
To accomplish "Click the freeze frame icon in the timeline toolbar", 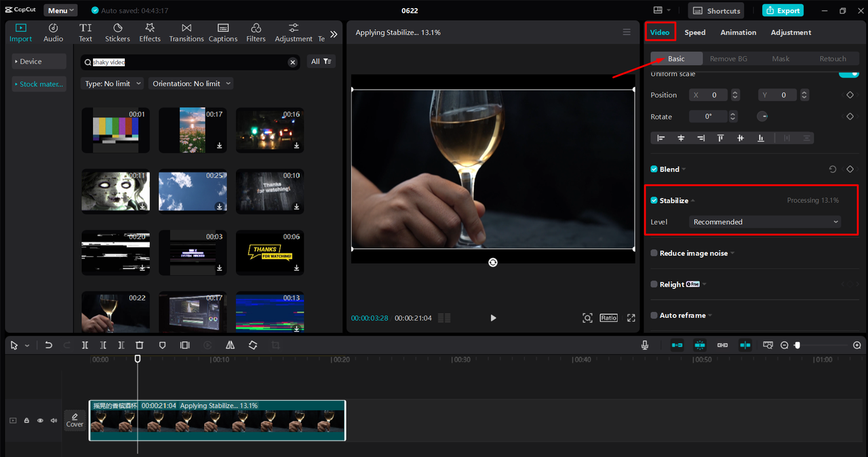I will click(x=184, y=345).
